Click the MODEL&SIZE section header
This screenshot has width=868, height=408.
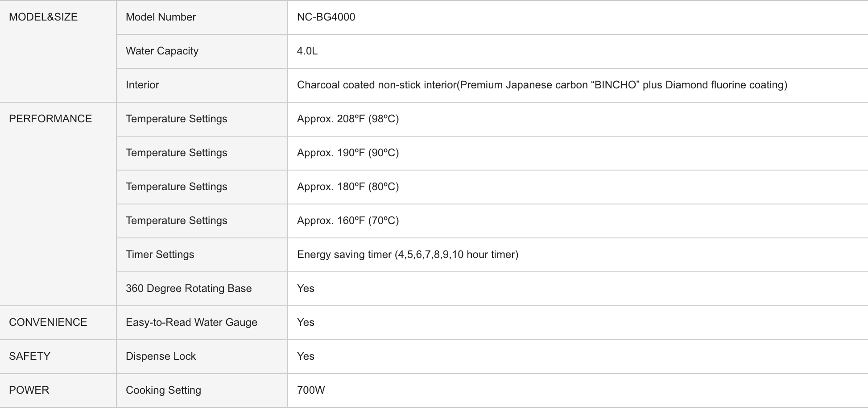click(x=43, y=17)
